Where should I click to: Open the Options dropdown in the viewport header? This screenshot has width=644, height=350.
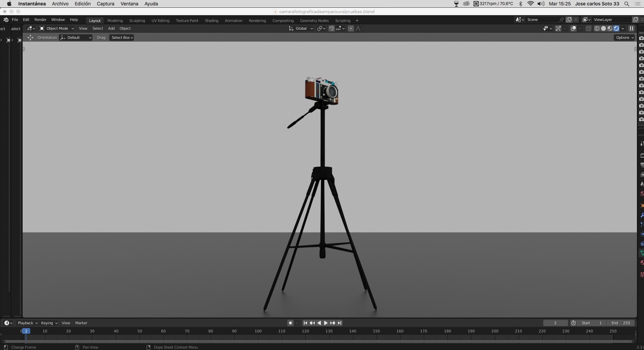624,38
